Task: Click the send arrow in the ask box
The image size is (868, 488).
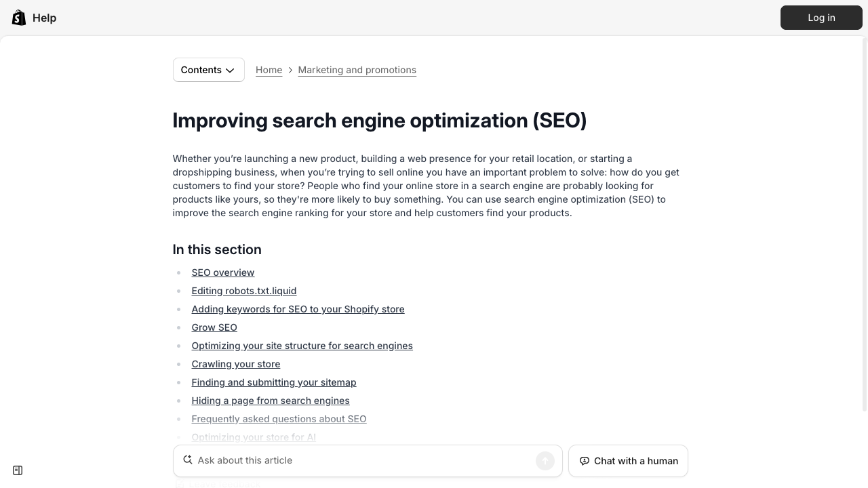Action: (x=545, y=461)
